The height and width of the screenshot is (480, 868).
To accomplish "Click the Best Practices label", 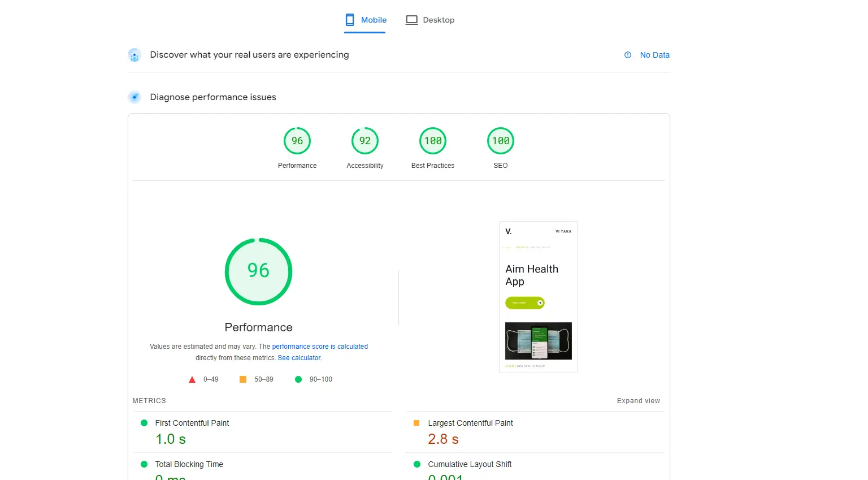I will point(433,166).
